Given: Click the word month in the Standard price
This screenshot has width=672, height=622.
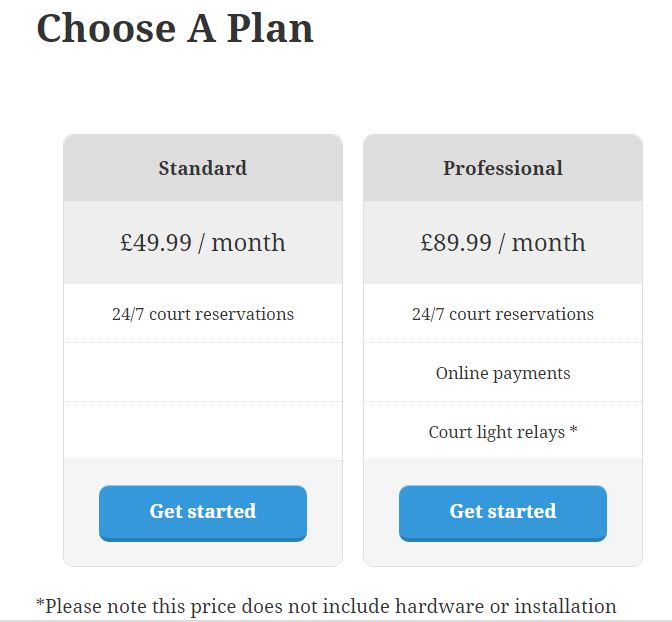Looking at the screenshot, I should tap(248, 243).
